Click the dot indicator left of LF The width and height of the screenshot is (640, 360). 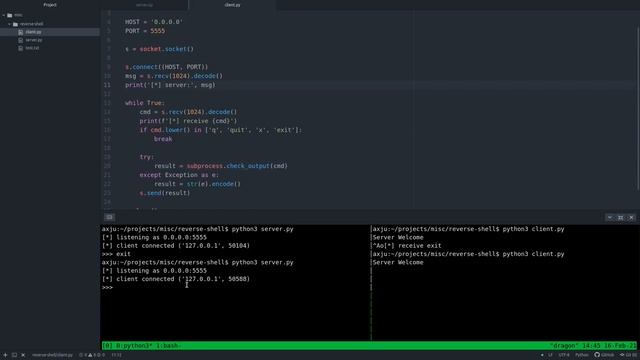(542, 355)
